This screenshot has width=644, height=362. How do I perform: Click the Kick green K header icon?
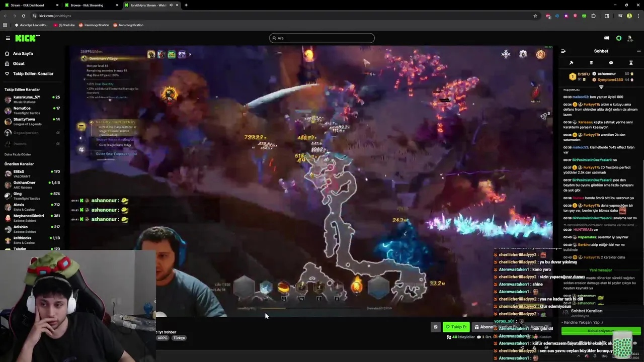[x=619, y=38]
